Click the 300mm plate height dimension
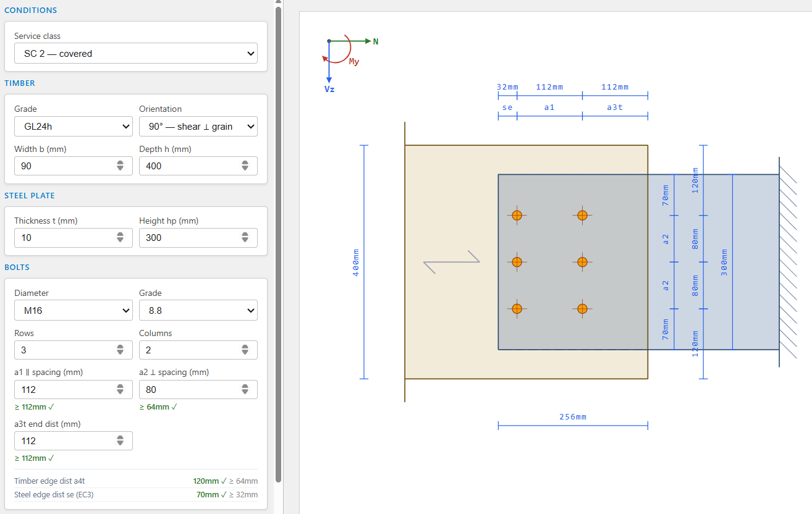Viewport: 812px width, 514px height. point(724,262)
